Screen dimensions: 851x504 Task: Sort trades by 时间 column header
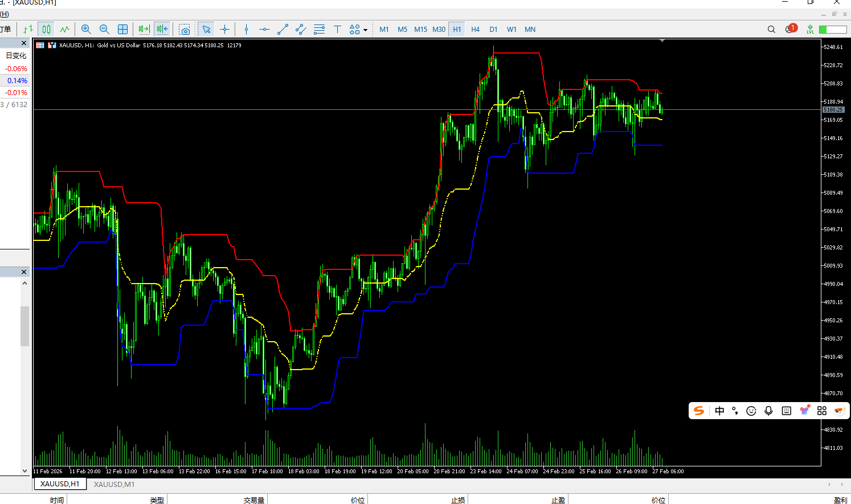[57, 500]
